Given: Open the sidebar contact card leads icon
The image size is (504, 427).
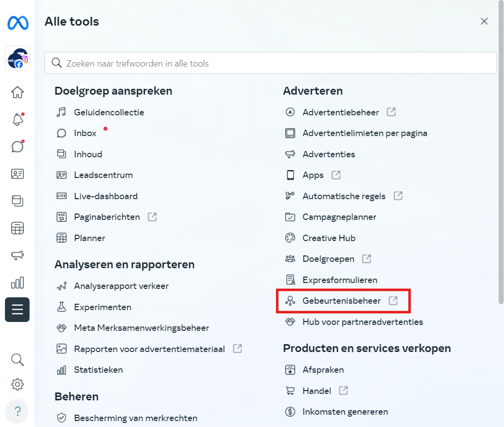Looking at the screenshot, I should coord(17,174).
